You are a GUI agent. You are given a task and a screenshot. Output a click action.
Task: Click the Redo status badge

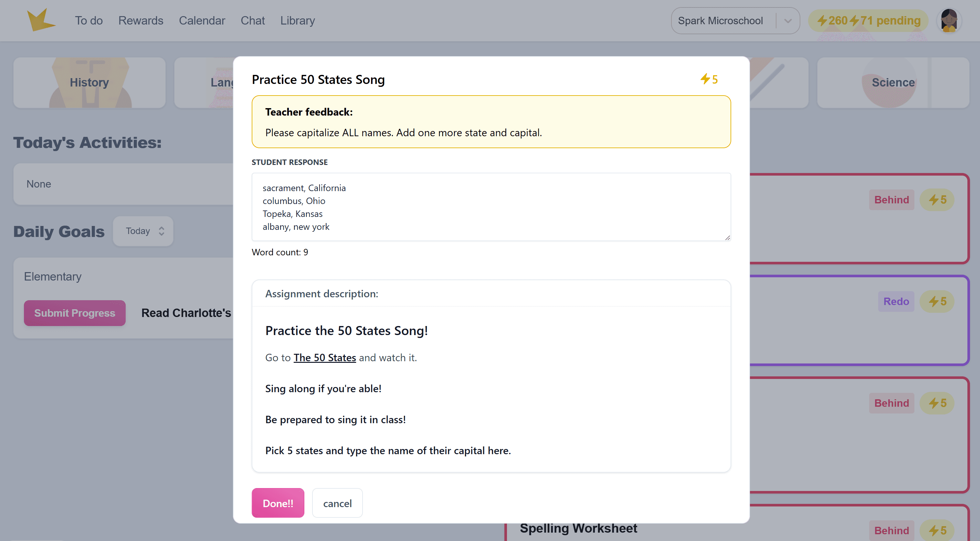tap(896, 301)
